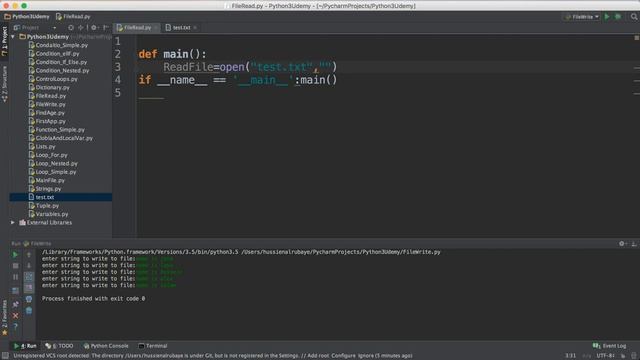This screenshot has width=640, height=360.
Task: Click the collapse all icon in Project panel
Action: (x=81, y=27)
